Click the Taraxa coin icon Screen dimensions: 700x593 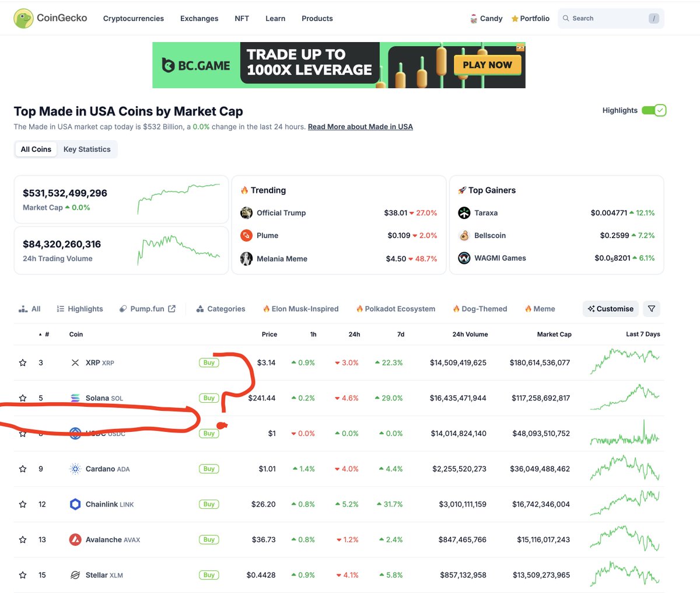(x=464, y=213)
